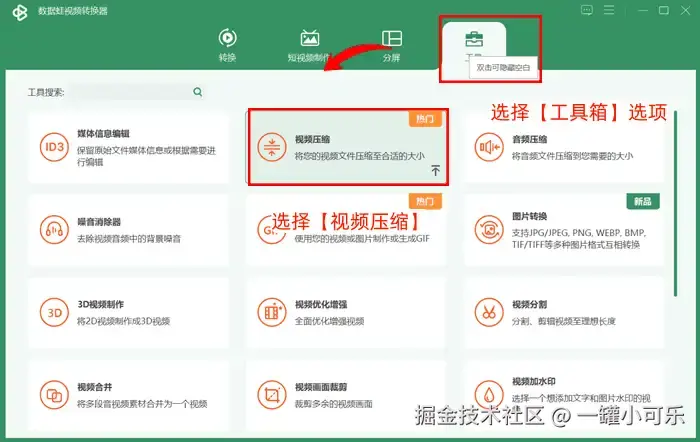Image resolution: width=700 pixels, height=442 pixels.
Task: Pin the 视频压缩 card with top arrow
Action: pos(435,170)
